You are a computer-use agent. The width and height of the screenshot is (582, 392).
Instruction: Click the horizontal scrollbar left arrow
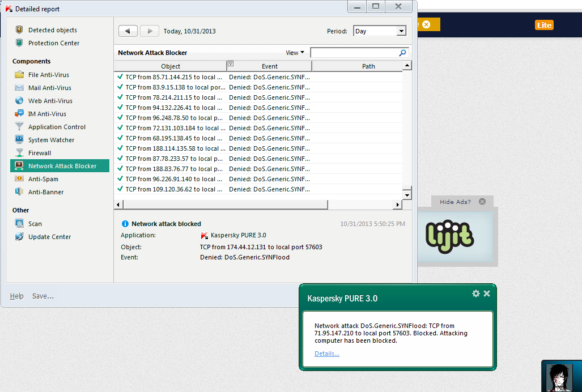118,204
